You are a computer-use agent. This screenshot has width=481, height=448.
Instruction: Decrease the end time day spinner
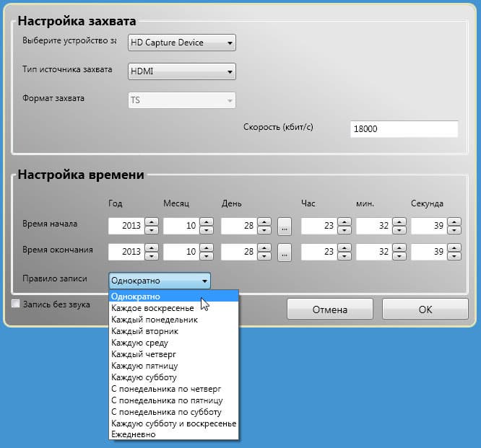click(264, 256)
